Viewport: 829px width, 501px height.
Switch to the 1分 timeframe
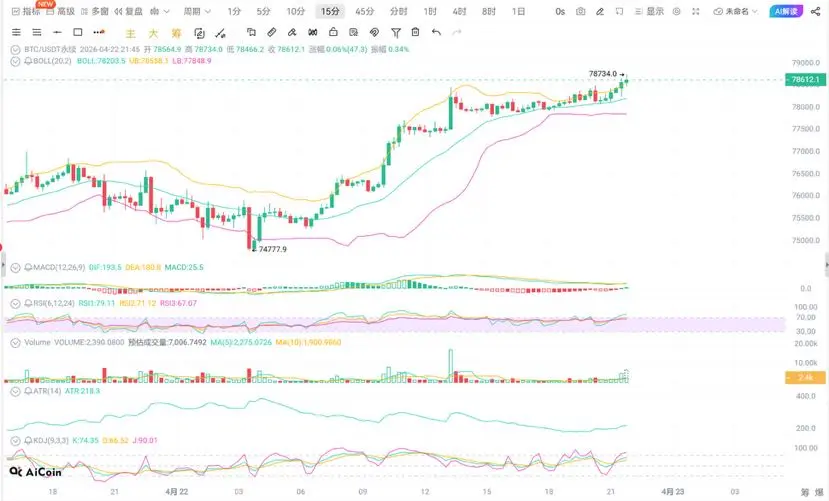(x=234, y=11)
